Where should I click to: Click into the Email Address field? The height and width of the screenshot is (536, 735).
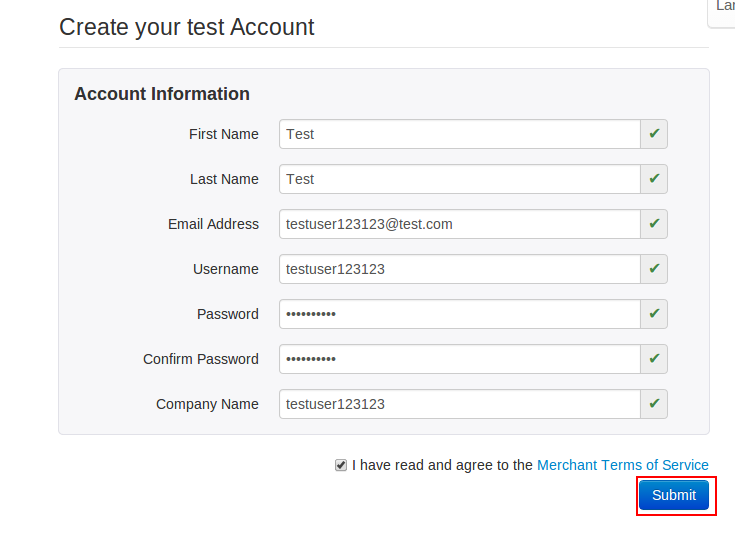click(x=459, y=224)
